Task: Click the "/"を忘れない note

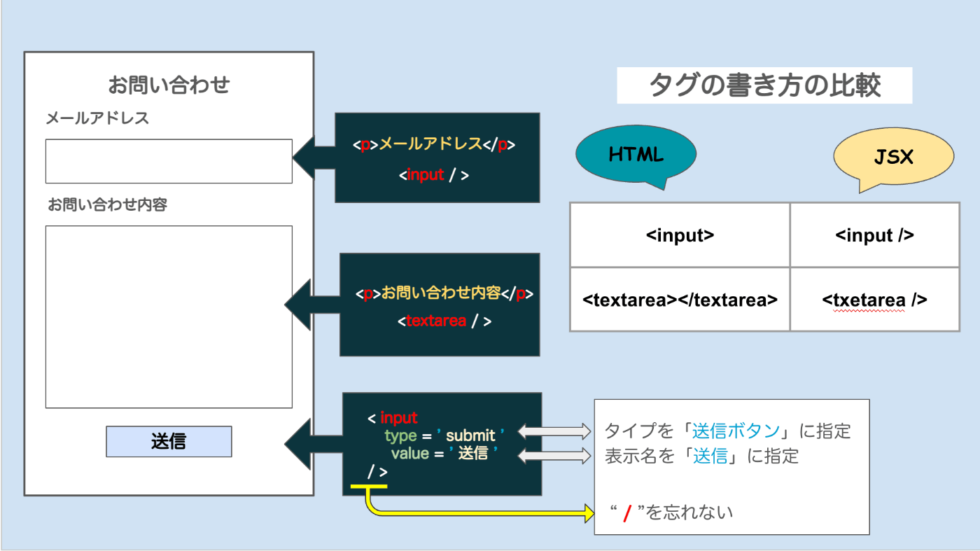Action: coord(672,512)
